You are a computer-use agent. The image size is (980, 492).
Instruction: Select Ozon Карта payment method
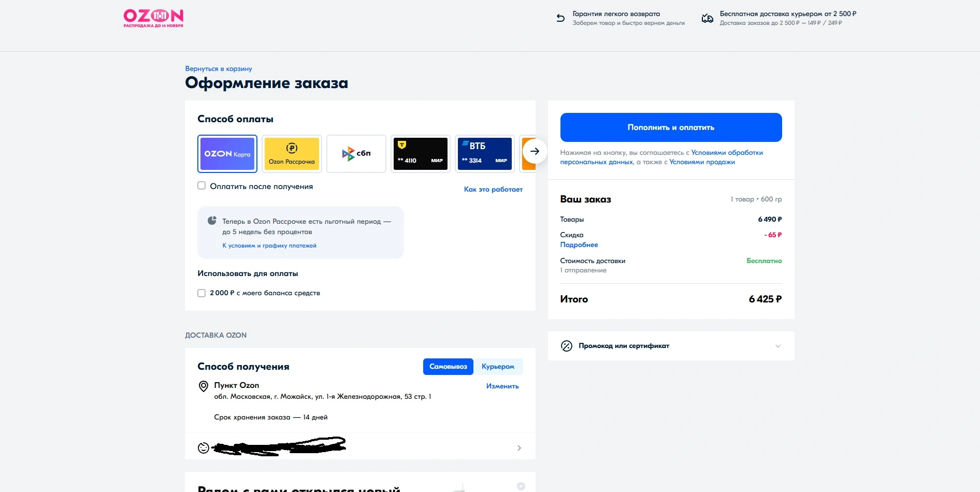(227, 154)
